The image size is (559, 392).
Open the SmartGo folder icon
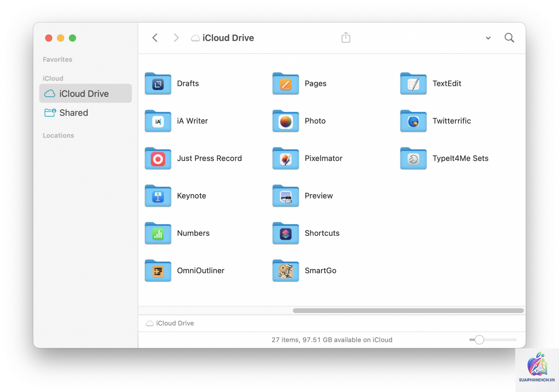pos(286,271)
